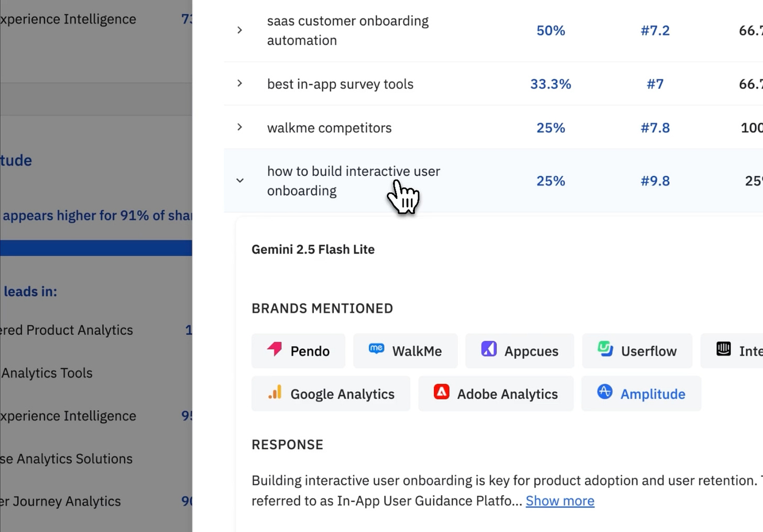Select the Userflow brand label
The height and width of the screenshot is (532, 763).
pyautogui.click(x=649, y=351)
